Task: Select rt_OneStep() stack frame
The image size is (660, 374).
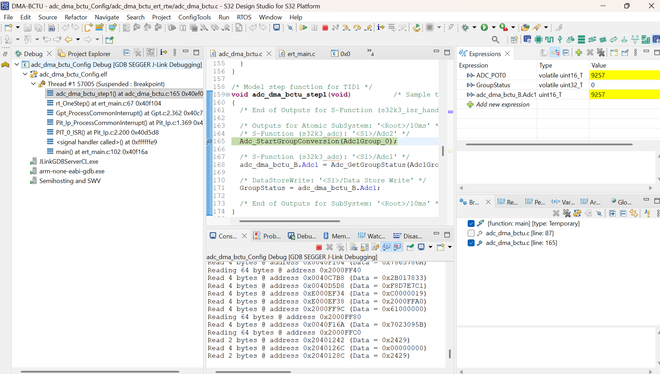Action: (x=108, y=103)
